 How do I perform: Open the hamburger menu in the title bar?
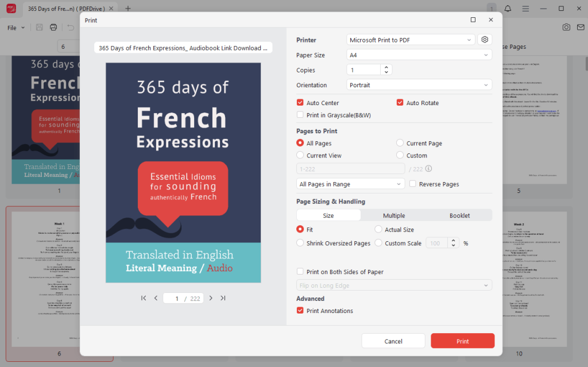pos(526,8)
